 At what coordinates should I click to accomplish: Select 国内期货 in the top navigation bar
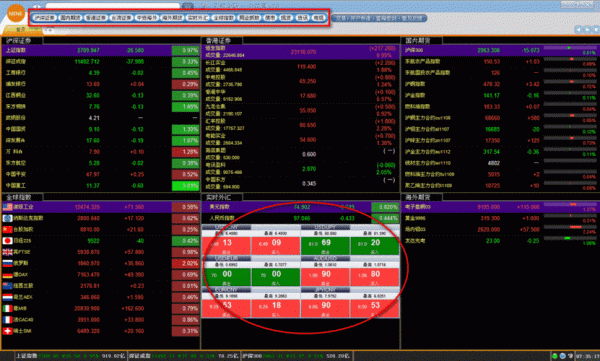tap(70, 18)
